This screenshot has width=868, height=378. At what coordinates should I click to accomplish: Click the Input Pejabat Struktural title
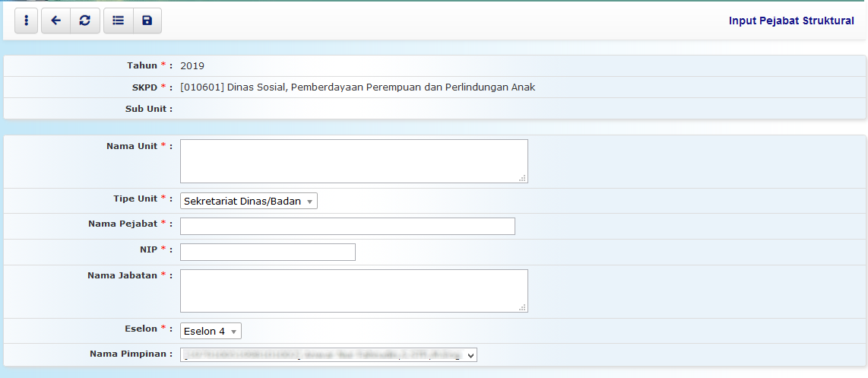[791, 21]
